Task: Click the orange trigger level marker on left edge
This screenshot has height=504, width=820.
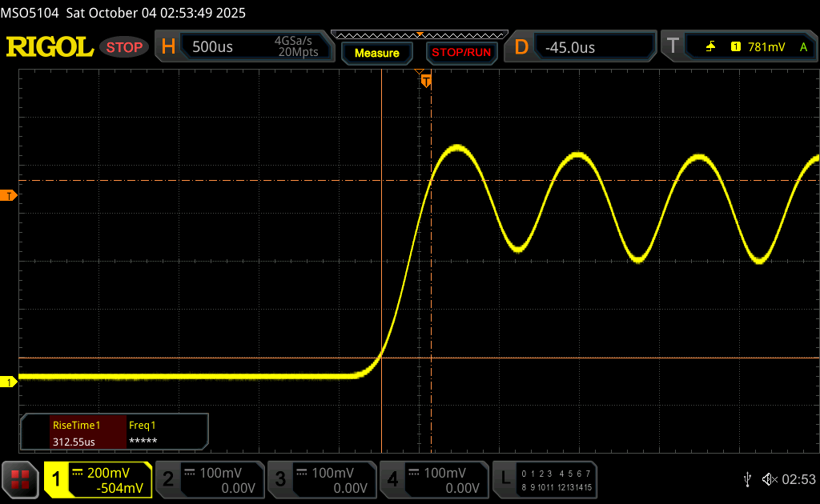Action: (10, 196)
